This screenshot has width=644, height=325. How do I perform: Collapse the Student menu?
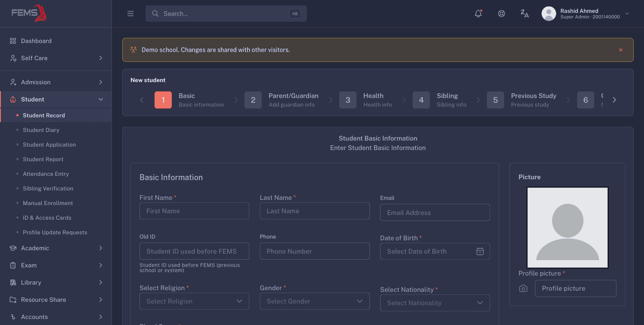56,99
